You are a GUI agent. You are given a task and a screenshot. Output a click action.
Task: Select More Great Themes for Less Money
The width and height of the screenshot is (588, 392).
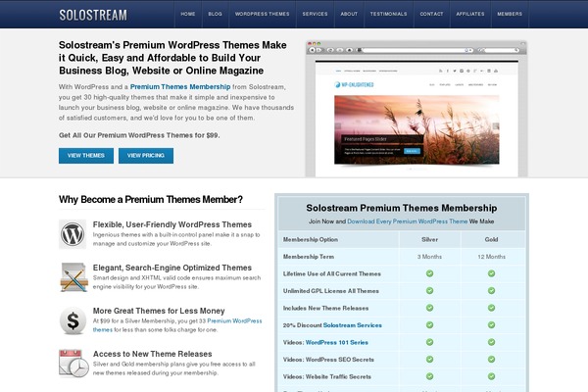[159, 311]
